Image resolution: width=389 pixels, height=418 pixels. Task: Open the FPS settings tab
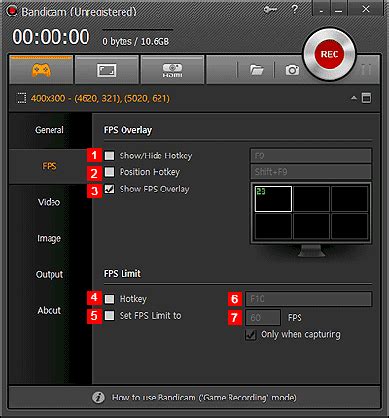[x=49, y=166]
